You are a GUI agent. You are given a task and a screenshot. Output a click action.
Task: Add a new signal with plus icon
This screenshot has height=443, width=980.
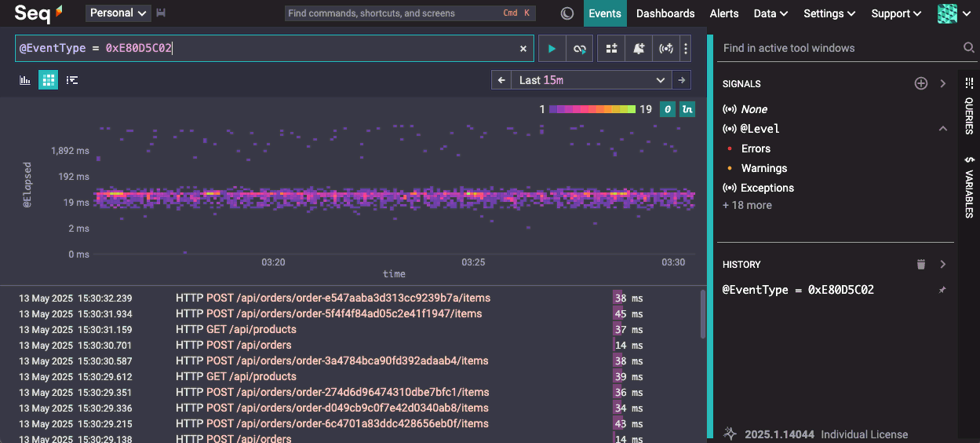tap(921, 83)
